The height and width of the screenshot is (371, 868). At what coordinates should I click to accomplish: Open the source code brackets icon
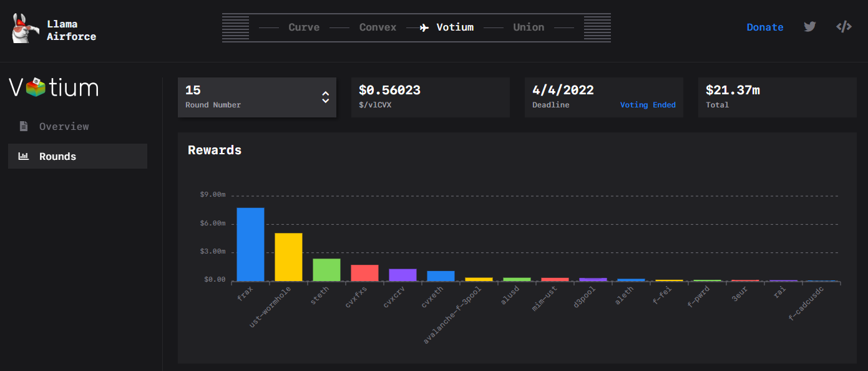[844, 27]
